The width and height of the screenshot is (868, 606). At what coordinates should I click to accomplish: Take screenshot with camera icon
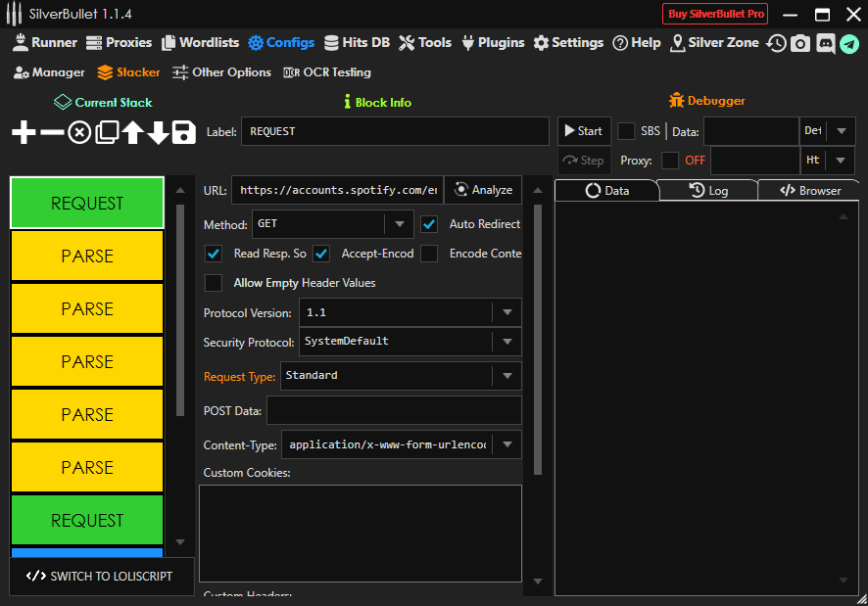[x=800, y=43]
